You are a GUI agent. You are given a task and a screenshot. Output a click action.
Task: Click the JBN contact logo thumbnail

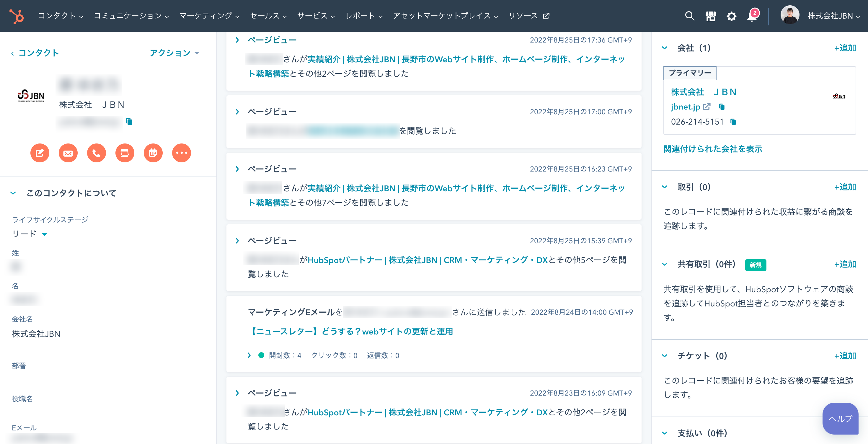click(31, 96)
